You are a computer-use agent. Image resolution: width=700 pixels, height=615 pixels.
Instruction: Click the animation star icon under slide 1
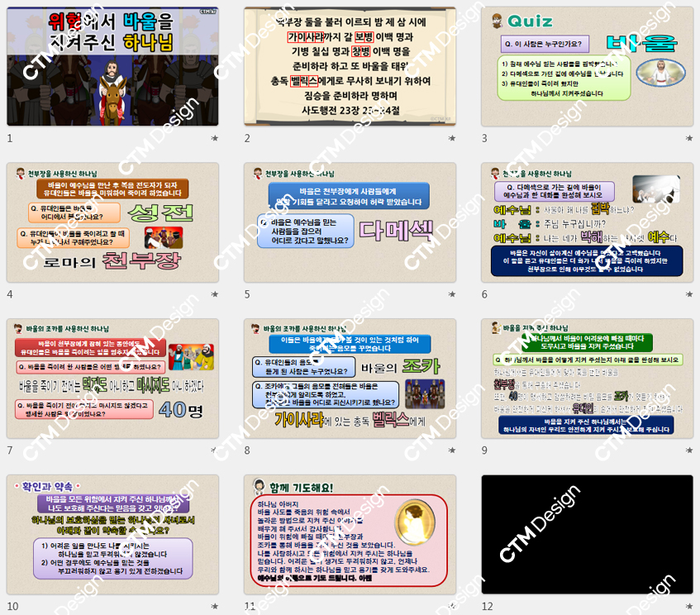(x=215, y=139)
